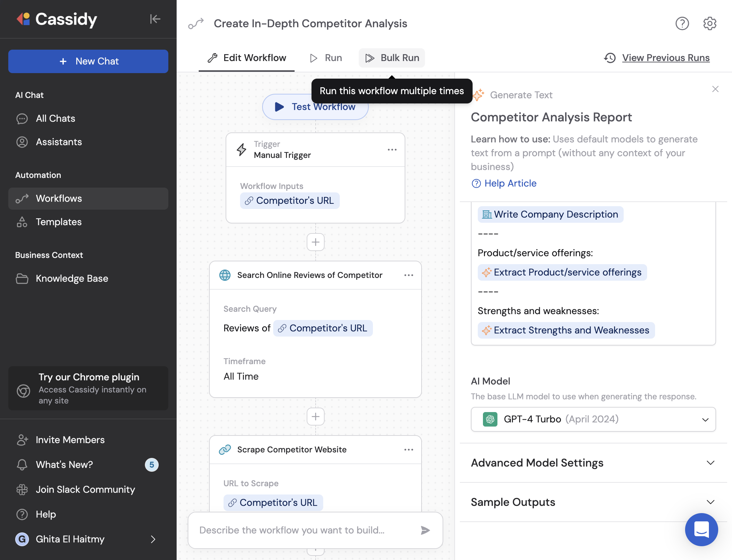Switch to the Run tab
732x560 pixels.
(326, 58)
